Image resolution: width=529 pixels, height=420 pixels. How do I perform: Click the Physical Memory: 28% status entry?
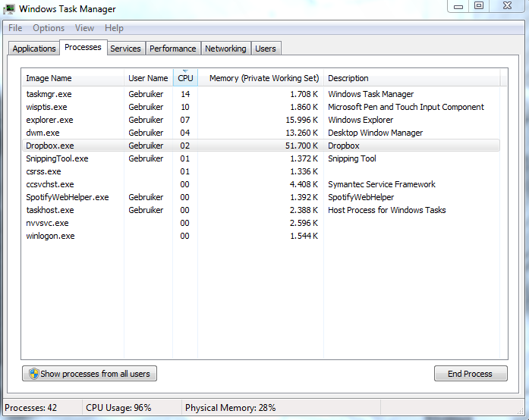pyautogui.click(x=231, y=408)
